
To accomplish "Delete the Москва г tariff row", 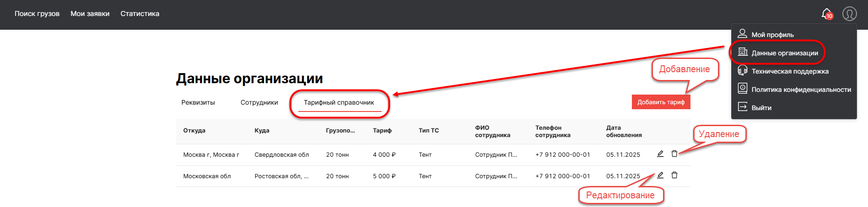I will pyautogui.click(x=674, y=154).
